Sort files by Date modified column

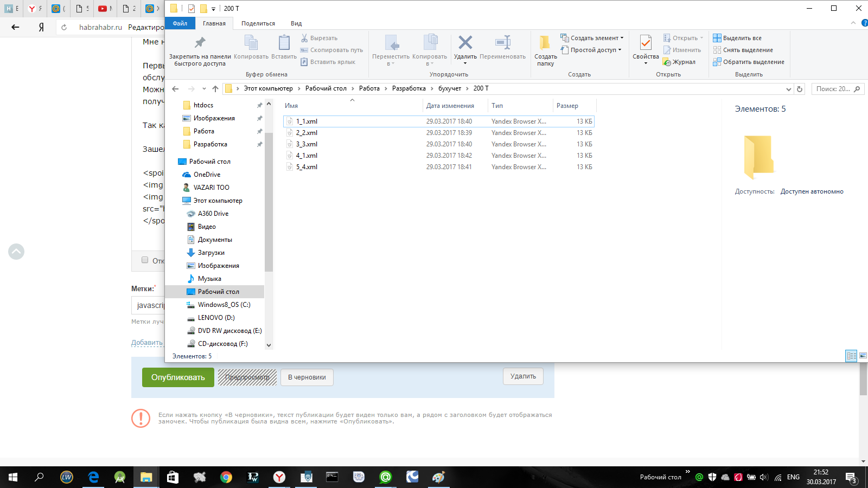(x=455, y=106)
